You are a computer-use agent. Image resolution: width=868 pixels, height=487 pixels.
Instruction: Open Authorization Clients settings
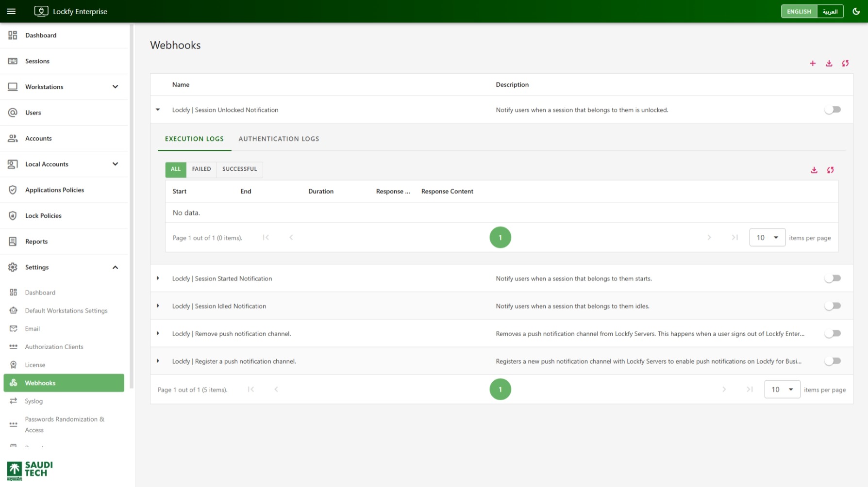64,347
